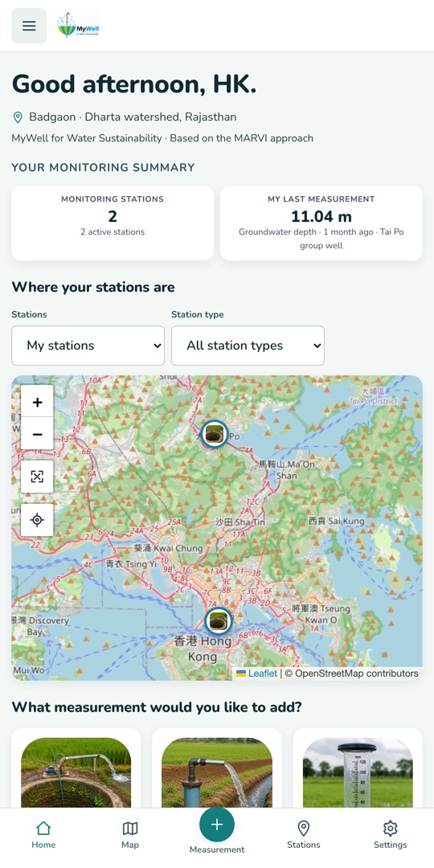Click 'Tseung Kwan O' label on the map
This screenshot has height=868, width=434.
tap(321, 614)
